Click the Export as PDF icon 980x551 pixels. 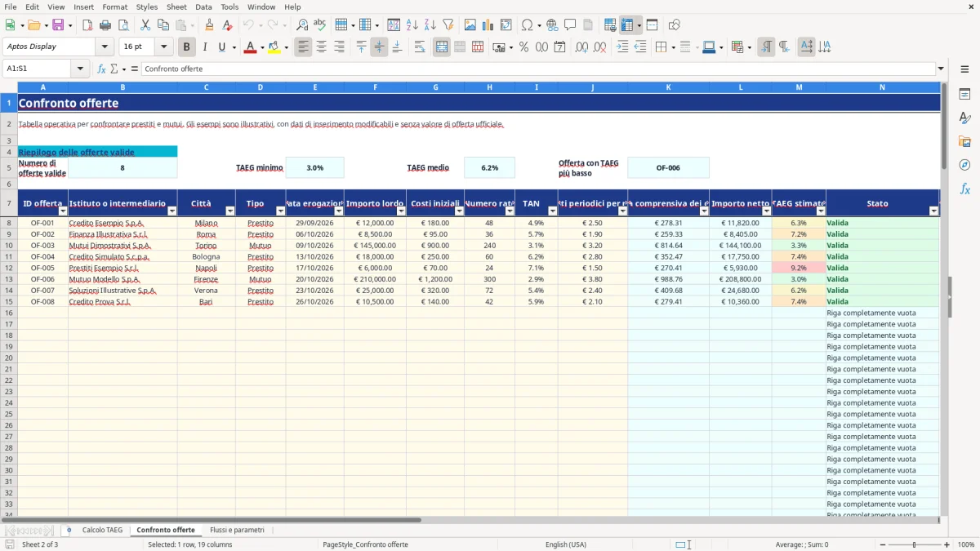87,25
